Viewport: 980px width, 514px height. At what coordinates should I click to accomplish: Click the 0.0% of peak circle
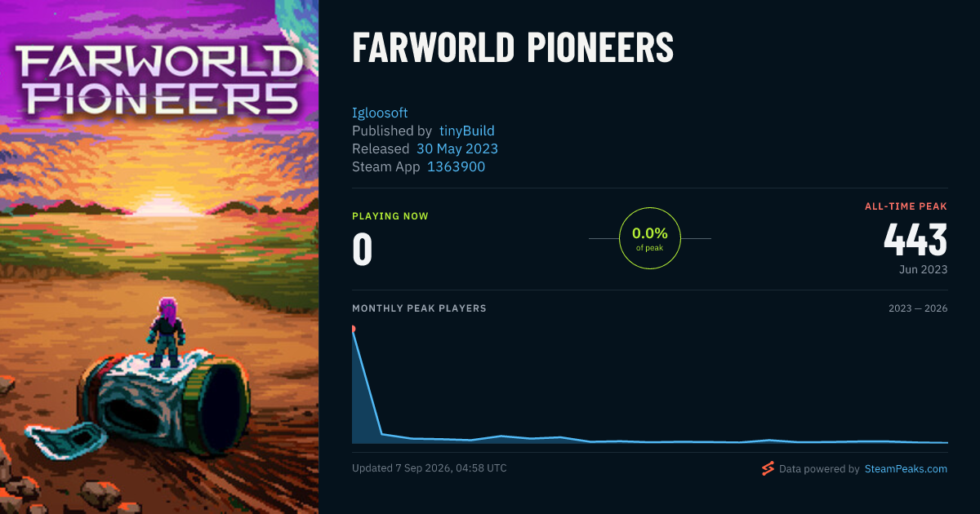click(650, 238)
